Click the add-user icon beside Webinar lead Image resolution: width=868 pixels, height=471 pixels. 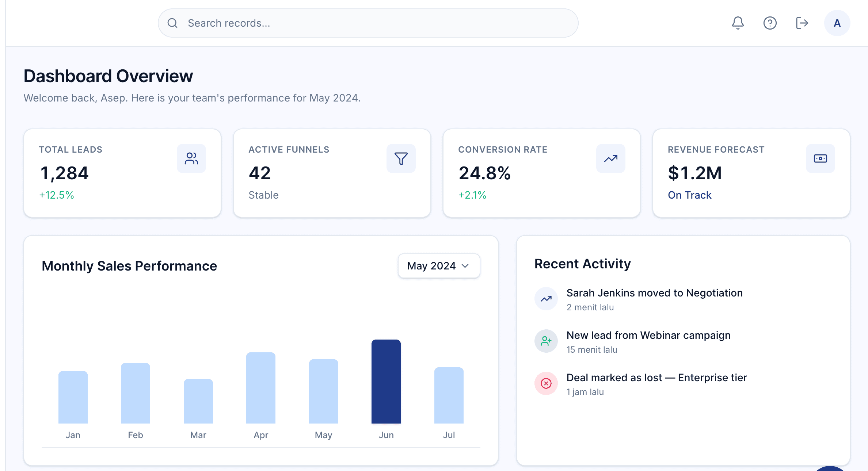click(x=546, y=341)
